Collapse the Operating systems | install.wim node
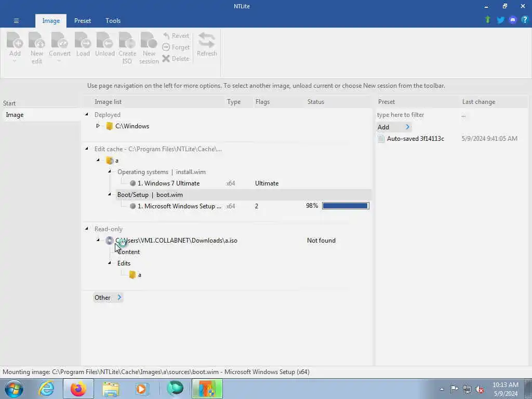 coord(110,171)
